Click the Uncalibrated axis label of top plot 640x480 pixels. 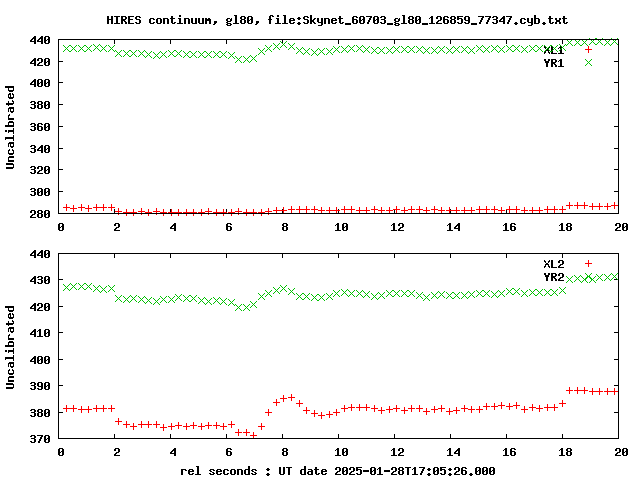point(10,127)
